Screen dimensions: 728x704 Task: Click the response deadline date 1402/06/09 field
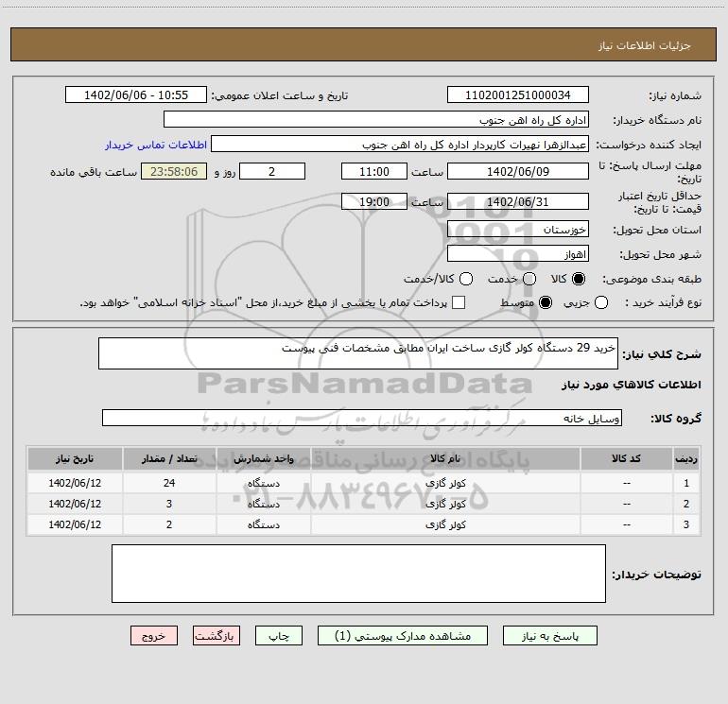click(x=518, y=171)
